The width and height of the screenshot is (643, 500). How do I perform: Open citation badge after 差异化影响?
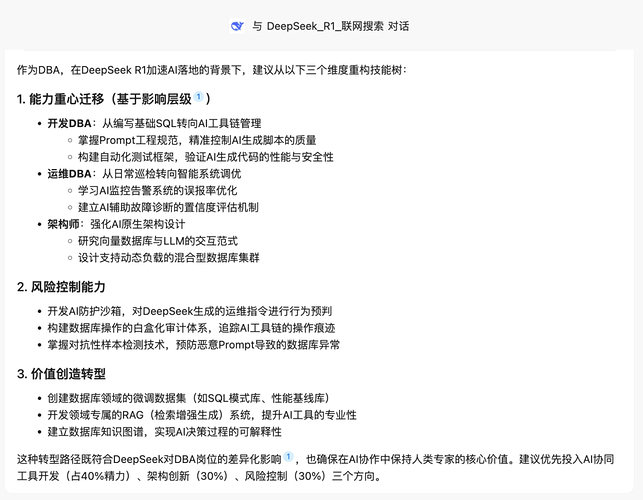tap(289, 457)
